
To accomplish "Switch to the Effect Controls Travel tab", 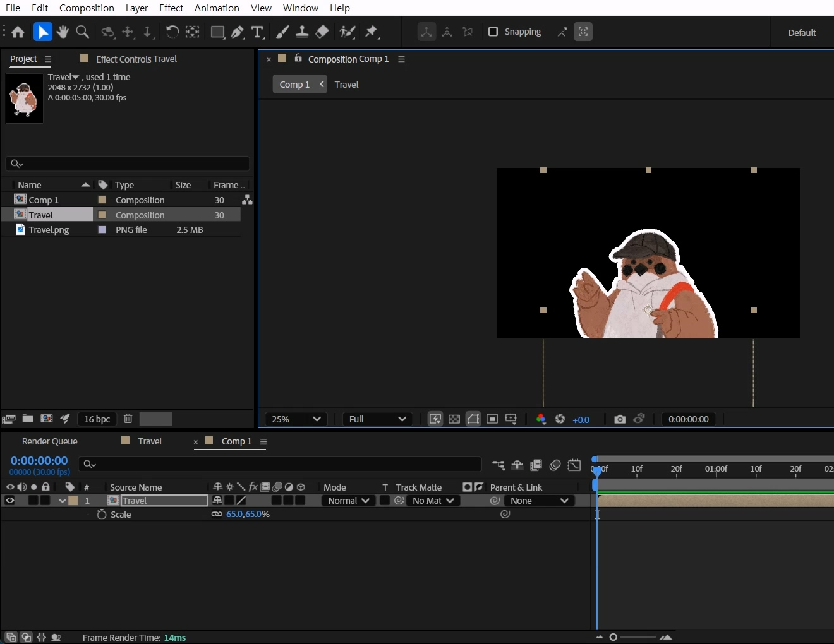I will pyautogui.click(x=136, y=59).
